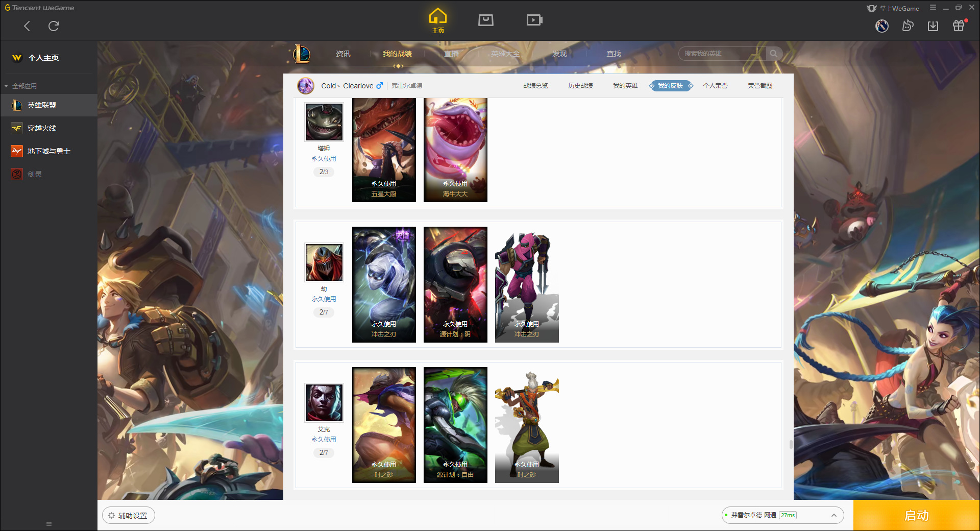Select 英雄联盟 in the sidebar
This screenshot has height=531, width=980.
(48, 105)
